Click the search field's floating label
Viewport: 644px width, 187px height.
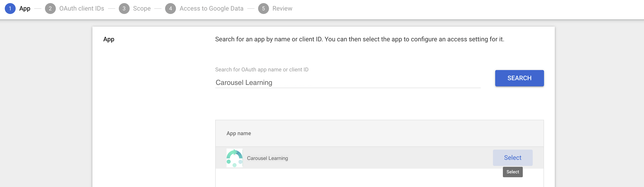(261, 70)
